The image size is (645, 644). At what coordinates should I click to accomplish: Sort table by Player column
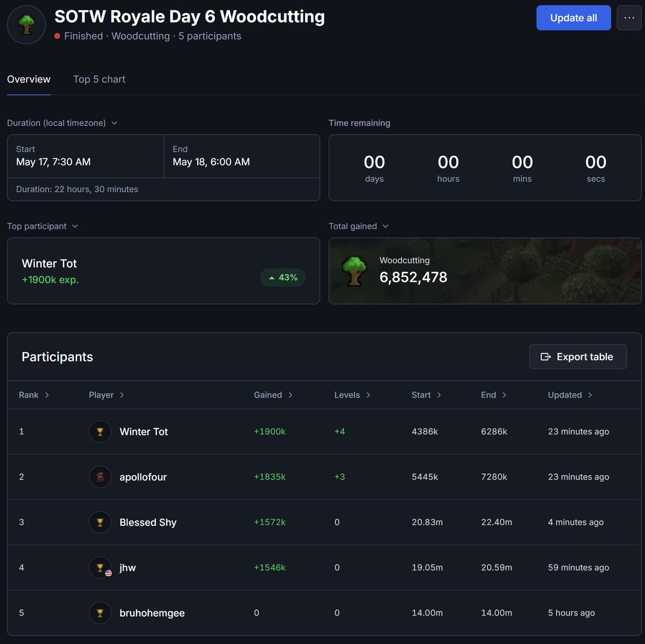(106, 395)
